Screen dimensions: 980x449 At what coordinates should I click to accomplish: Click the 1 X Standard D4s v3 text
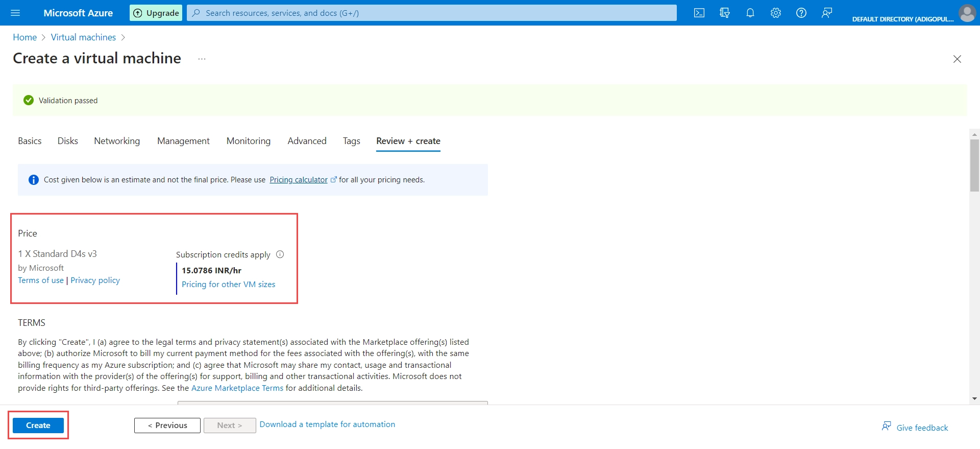pyautogui.click(x=57, y=254)
